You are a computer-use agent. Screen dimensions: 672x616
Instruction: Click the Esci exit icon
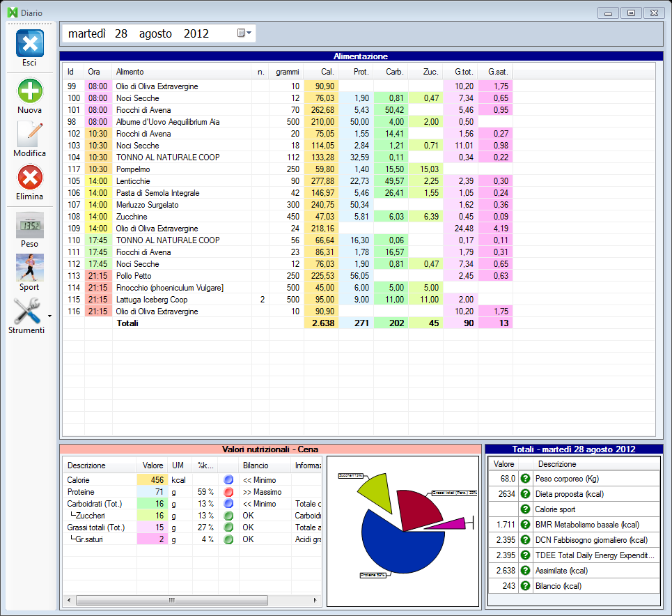pyautogui.click(x=29, y=44)
